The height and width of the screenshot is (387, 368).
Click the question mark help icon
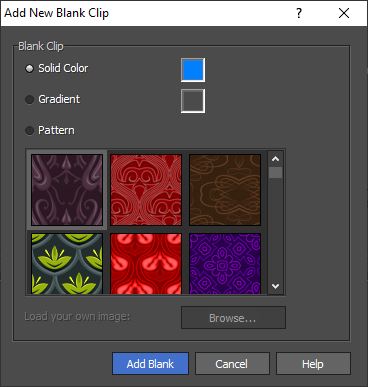click(299, 13)
